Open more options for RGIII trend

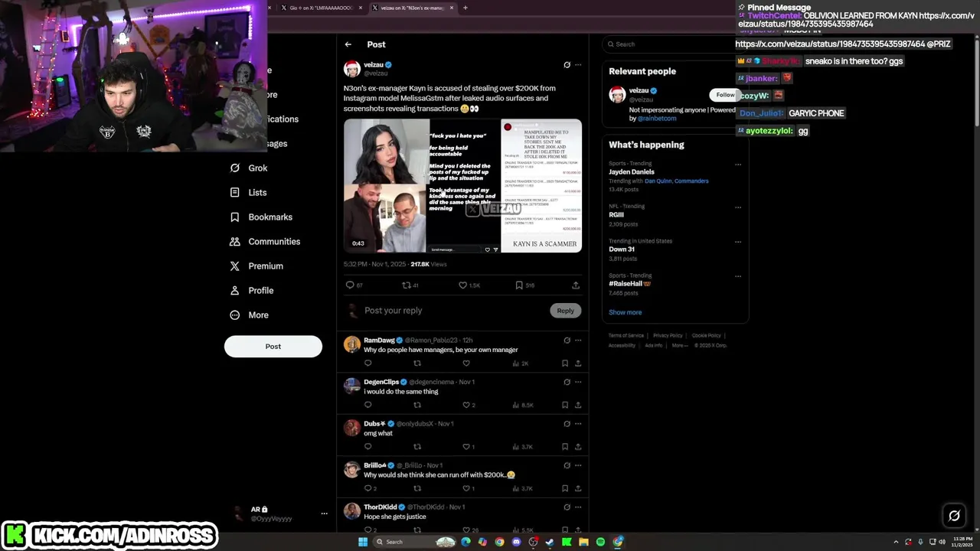738,207
